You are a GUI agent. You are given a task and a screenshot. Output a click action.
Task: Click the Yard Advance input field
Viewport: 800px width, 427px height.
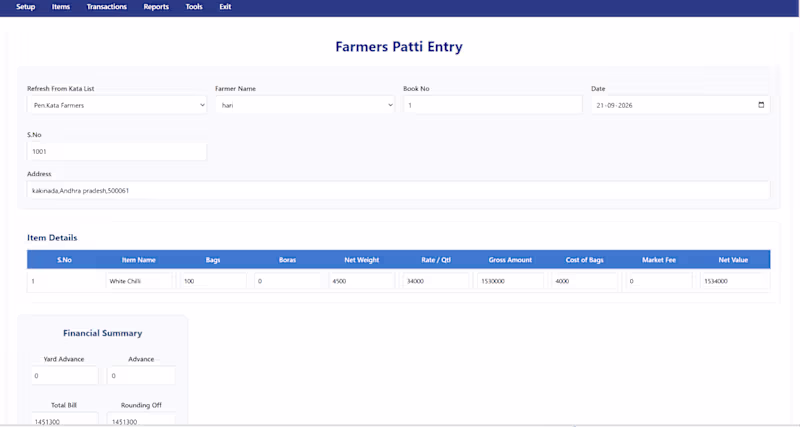64,375
